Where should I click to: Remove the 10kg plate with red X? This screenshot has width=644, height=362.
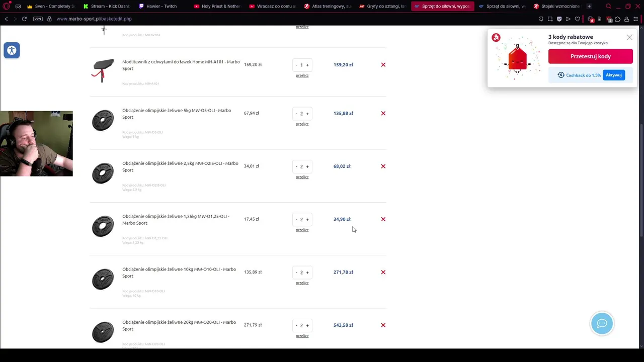[x=383, y=272]
